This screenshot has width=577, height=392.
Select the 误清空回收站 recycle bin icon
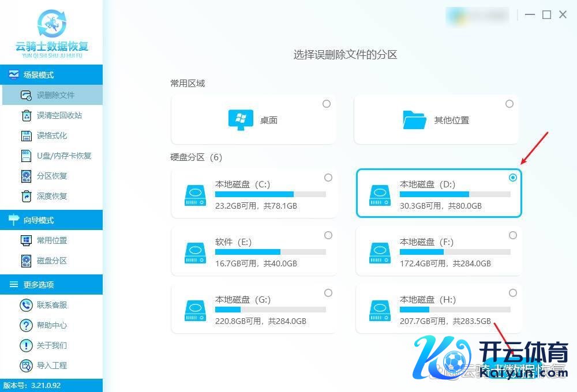(x=26, y=115)
